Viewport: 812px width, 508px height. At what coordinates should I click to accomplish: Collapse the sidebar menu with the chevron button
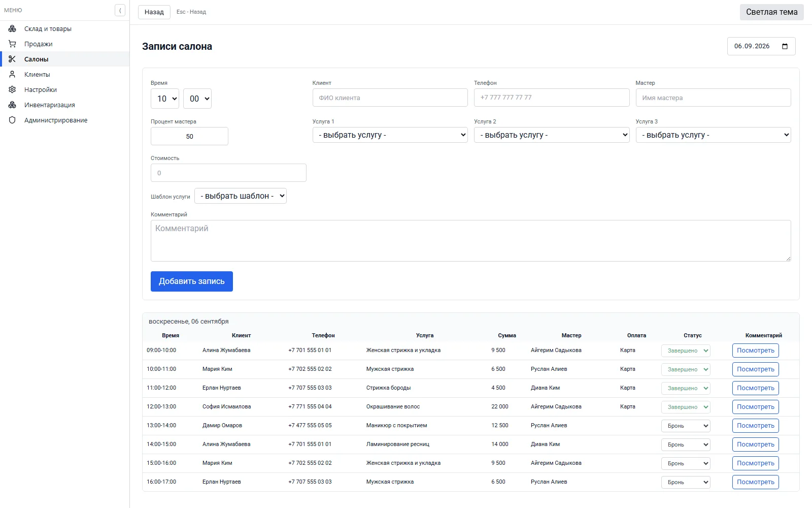point(120,10)
